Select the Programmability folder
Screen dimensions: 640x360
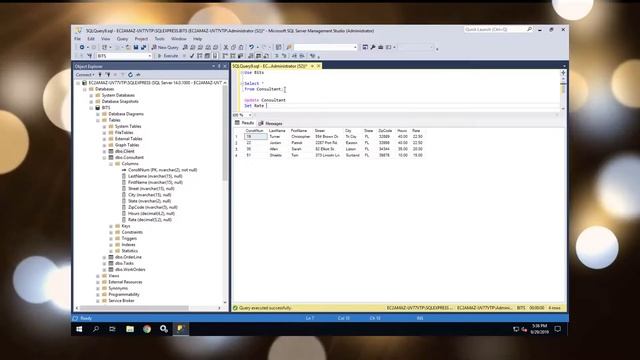pos(124,294)
